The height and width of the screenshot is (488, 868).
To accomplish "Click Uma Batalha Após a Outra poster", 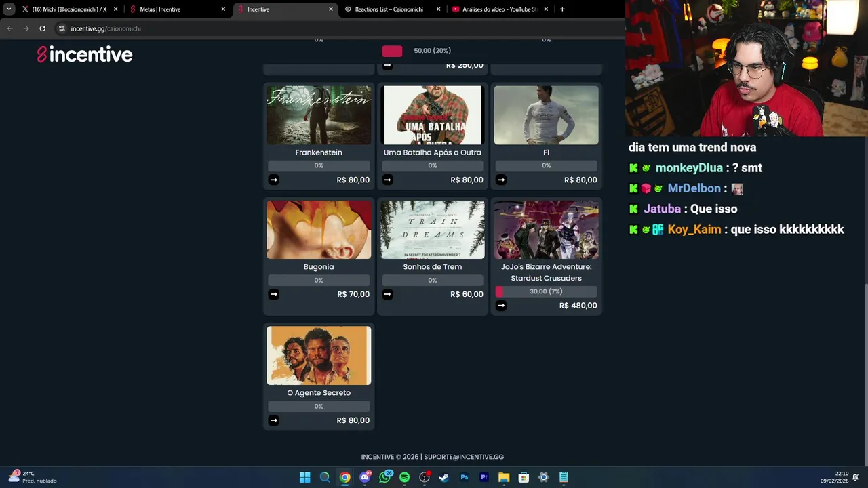I will 433,115.
